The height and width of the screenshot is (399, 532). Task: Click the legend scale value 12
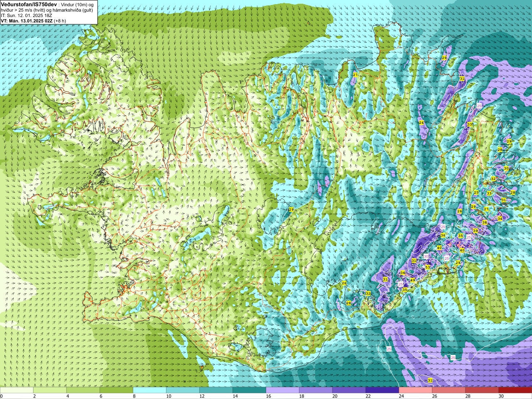point(202,396)
